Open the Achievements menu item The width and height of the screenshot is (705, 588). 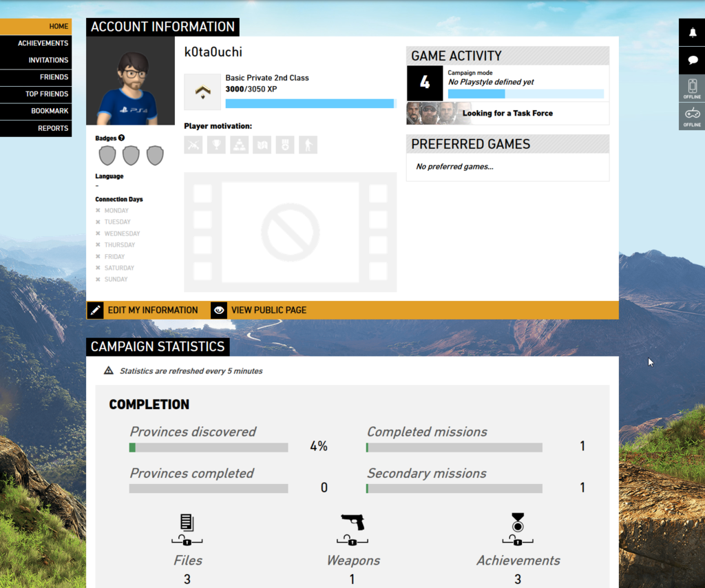(36, 43)
